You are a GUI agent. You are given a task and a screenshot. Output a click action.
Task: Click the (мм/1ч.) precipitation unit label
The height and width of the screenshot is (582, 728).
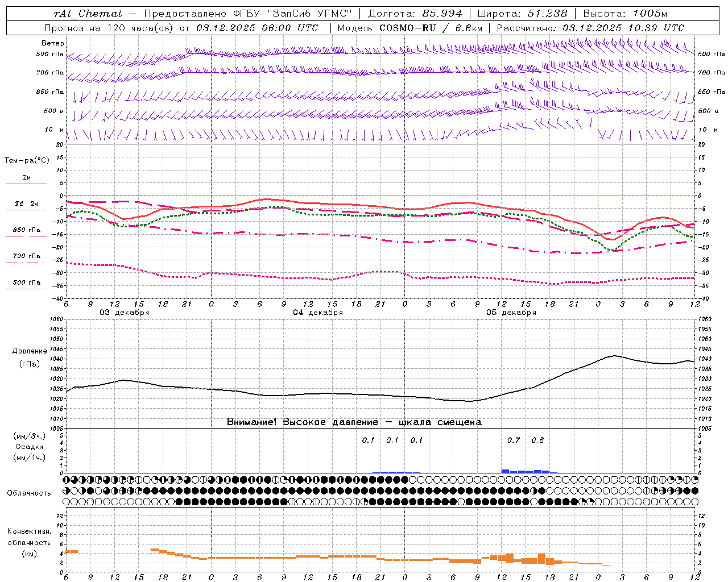30,458
